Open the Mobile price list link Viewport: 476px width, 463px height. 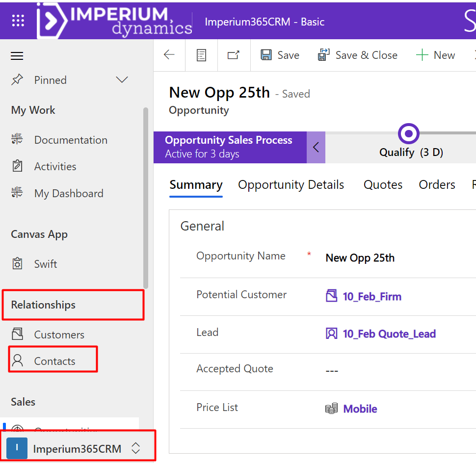pos(360,409)
